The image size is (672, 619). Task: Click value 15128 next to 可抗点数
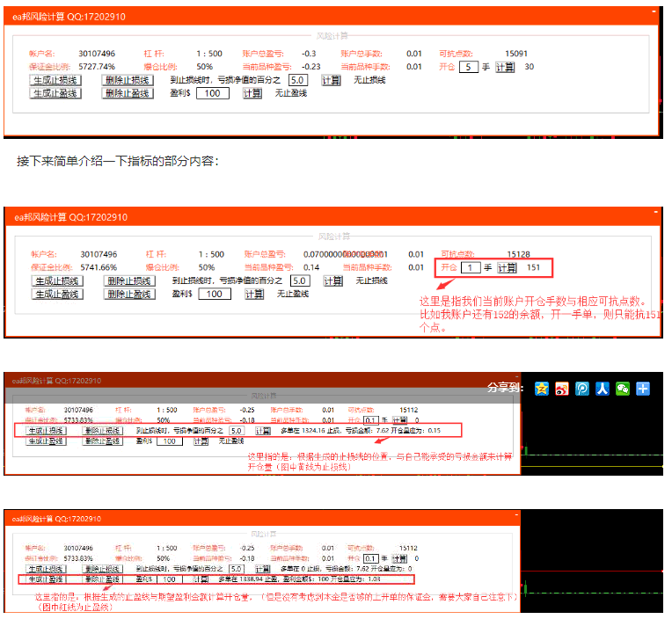[x=519, y=254]
